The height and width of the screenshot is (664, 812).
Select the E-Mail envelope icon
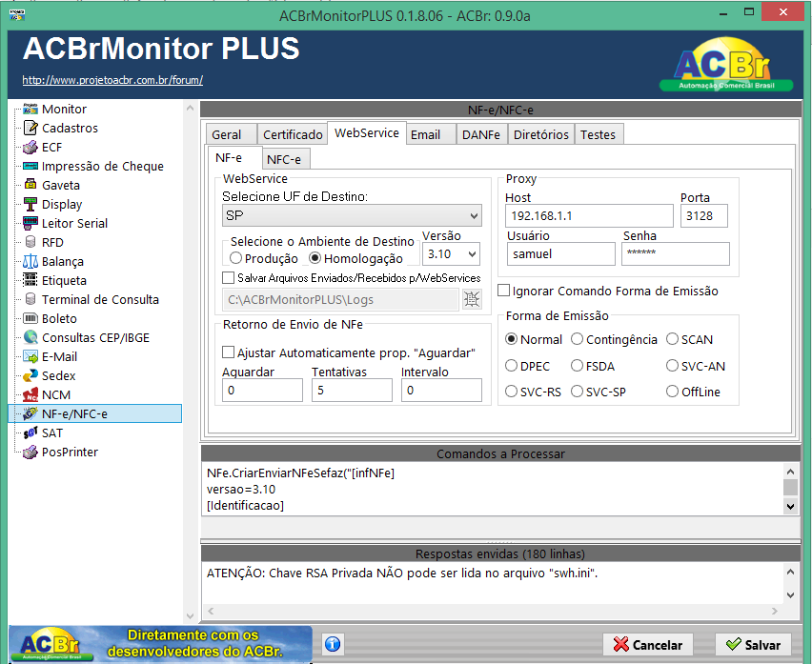pyautogui.click(x=30, y=356)
